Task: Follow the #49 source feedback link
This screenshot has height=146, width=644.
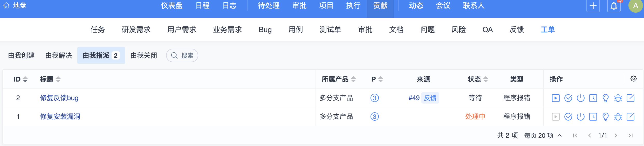Action: pyautogui.click(x=414, y=98)
